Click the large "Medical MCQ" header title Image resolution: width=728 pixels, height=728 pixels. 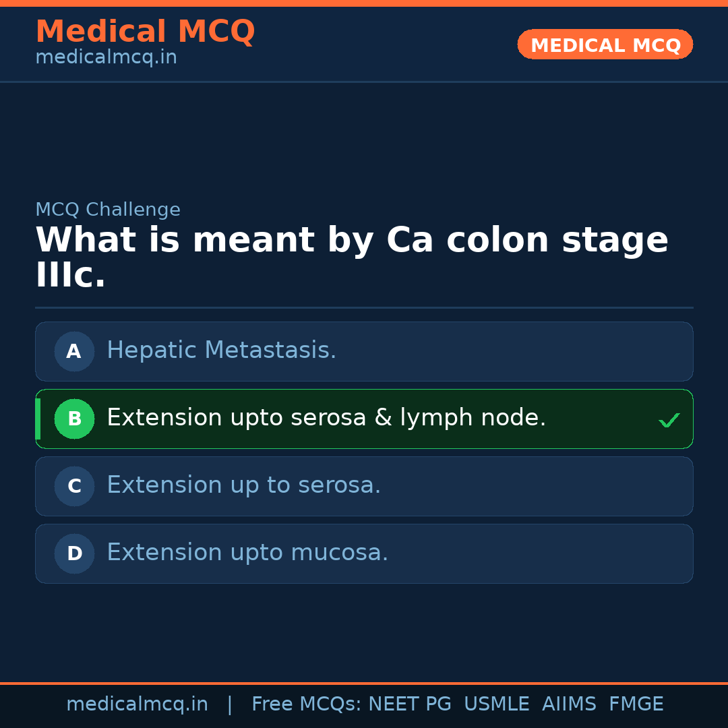pyautogui.click(x=145, y=32)
